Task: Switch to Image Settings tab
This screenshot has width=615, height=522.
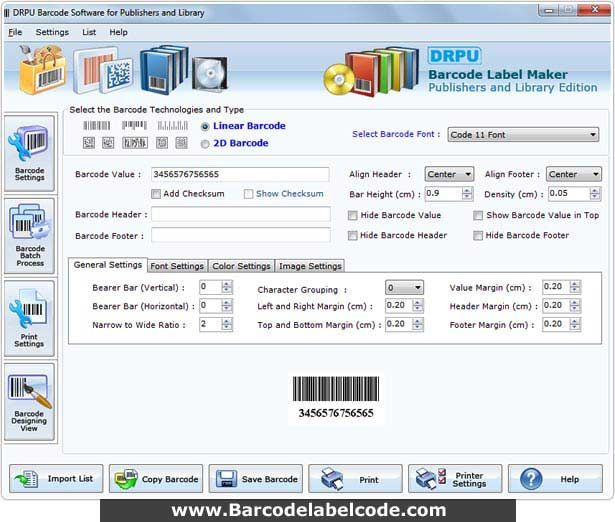Action: [x=310, y=266]
